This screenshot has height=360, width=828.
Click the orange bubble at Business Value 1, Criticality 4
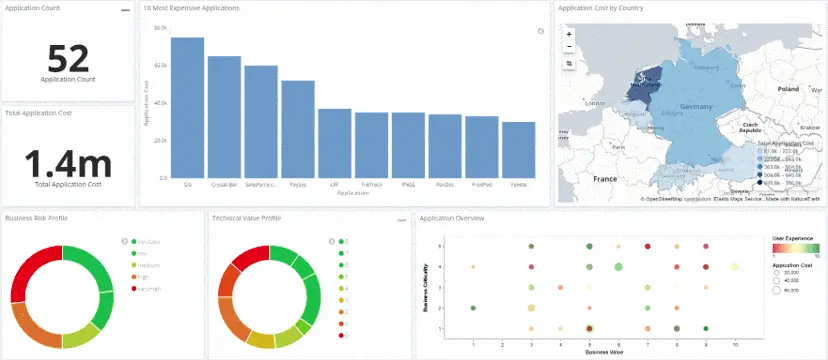pos(473,267)
